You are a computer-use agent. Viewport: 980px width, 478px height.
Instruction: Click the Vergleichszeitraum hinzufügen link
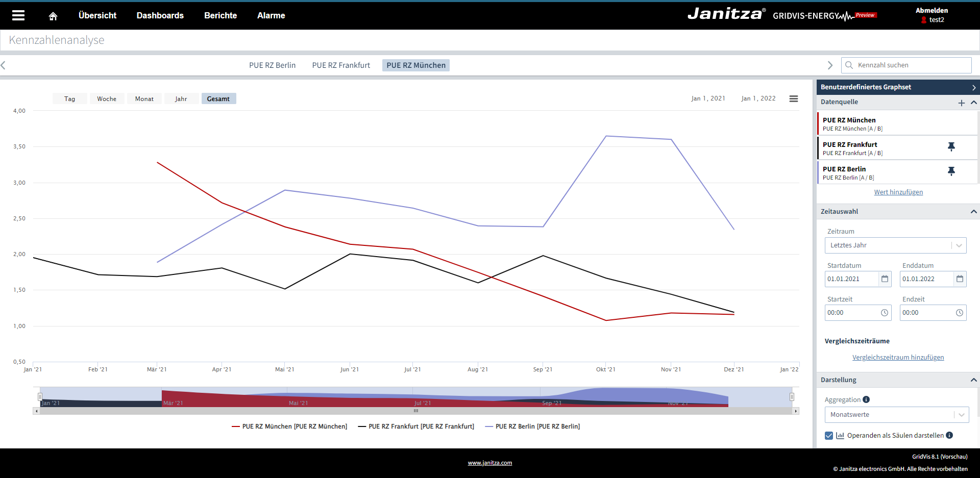tap(898, 358)
